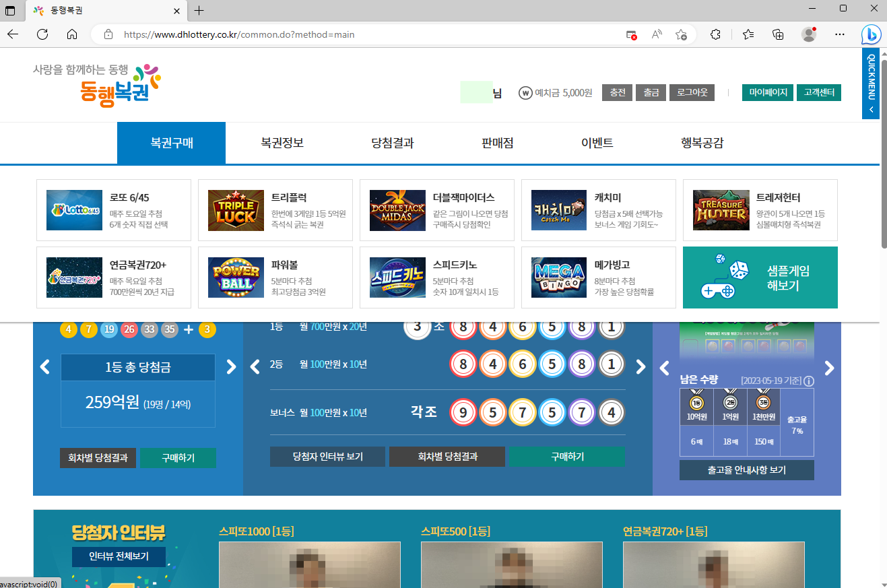This screenshot has height=588, width=887.
Task: Click the 로그아웃 button to sign out
Action: tap(692, 93)
